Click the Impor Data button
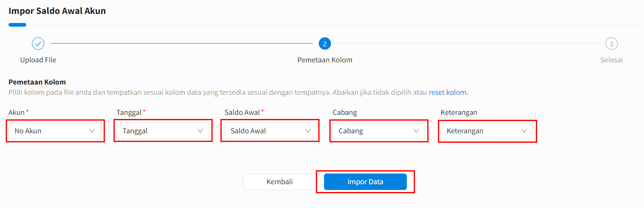644x208 pixels. (x=365, y=182)
